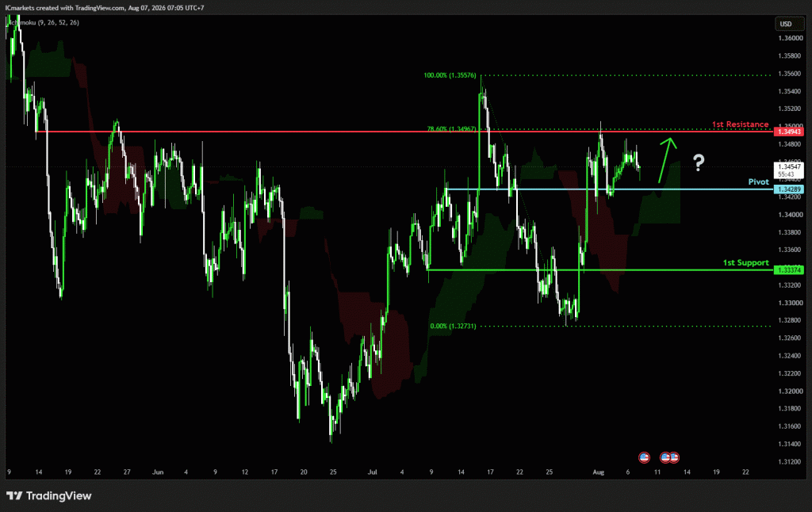Viewport: 812px width, 512px height.
Task: Select the Ichimoku (9, 26, 52, 26) indicator legend
Action: pos(44,22)
